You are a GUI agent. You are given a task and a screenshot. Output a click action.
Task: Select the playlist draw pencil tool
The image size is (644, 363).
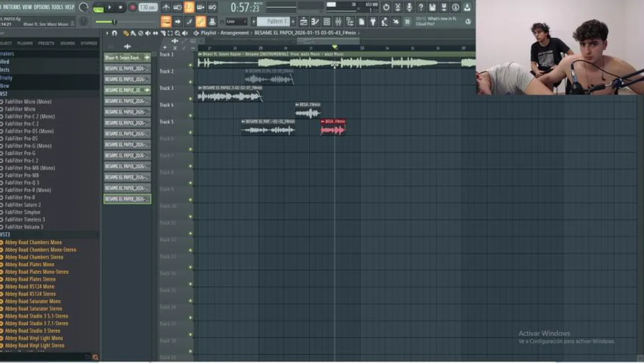click(x=126, y=33)
